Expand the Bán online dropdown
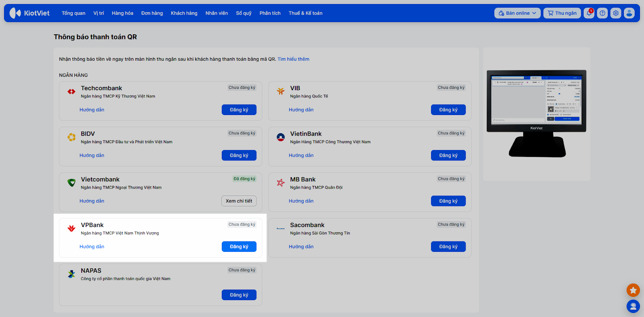Screen dimensions: 644x317 [517, 13]
